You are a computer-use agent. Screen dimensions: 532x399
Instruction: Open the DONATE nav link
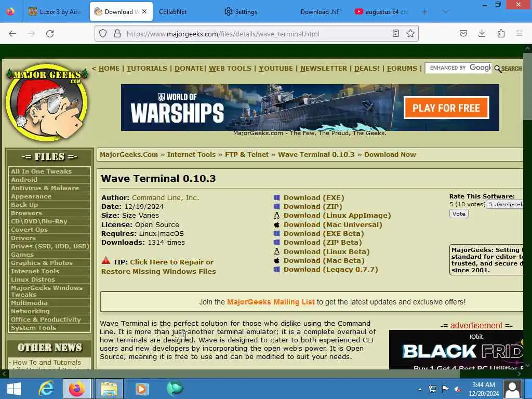(x=189, y=68)
